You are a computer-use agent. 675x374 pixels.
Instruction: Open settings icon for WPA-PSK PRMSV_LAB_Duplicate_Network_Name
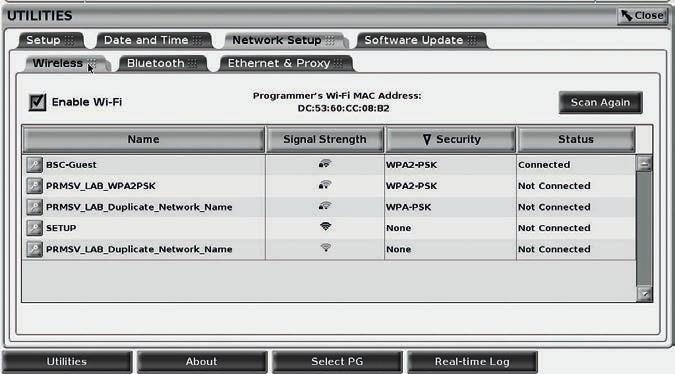(34, 207)
